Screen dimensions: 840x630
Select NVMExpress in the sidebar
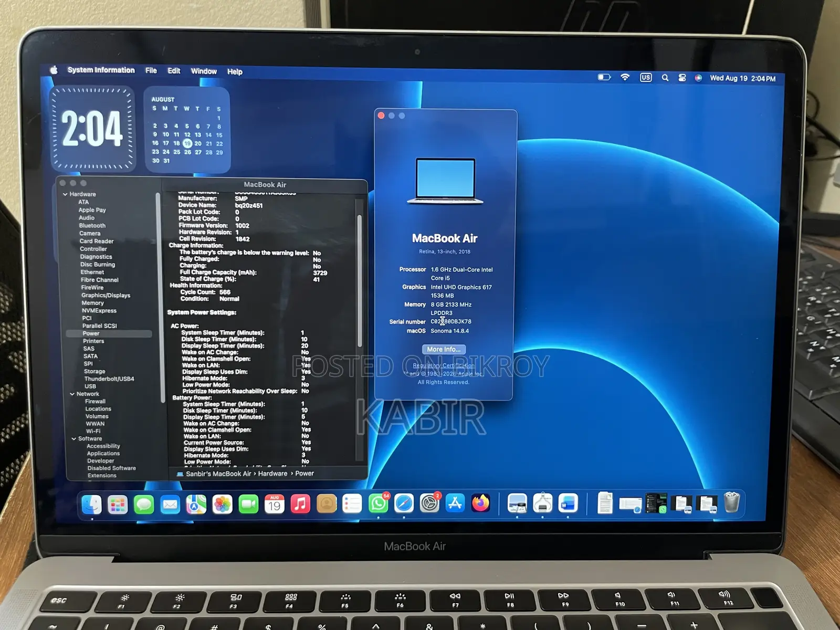(99, 311)
